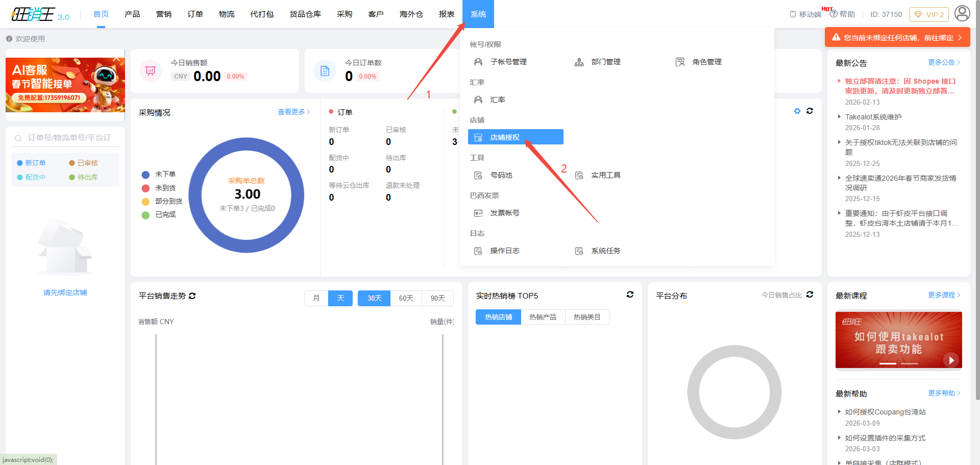This screenshot has height=465, width=980.
Task: Click the 前往绑定 store binding alert
Action: click(x=897, y=38)
